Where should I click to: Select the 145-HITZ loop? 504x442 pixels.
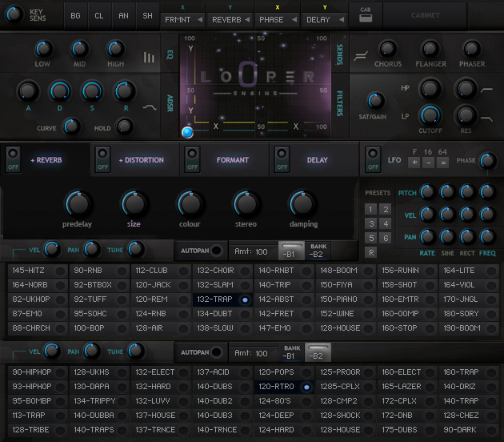tap(38, 271)
